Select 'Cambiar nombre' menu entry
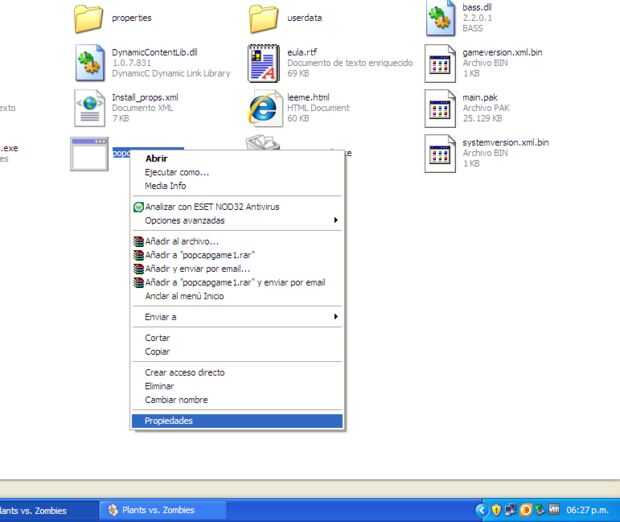 click(237, 400)
